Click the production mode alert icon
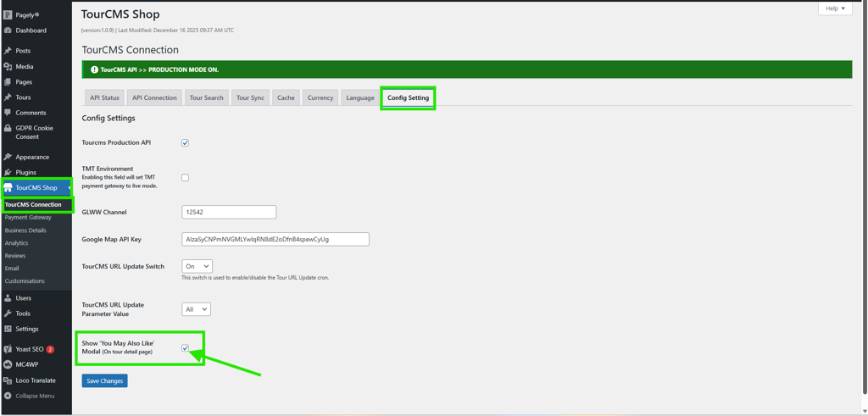The height and width of the screenshot is (416, 868). pyautogui.click(x=95, y=70)
